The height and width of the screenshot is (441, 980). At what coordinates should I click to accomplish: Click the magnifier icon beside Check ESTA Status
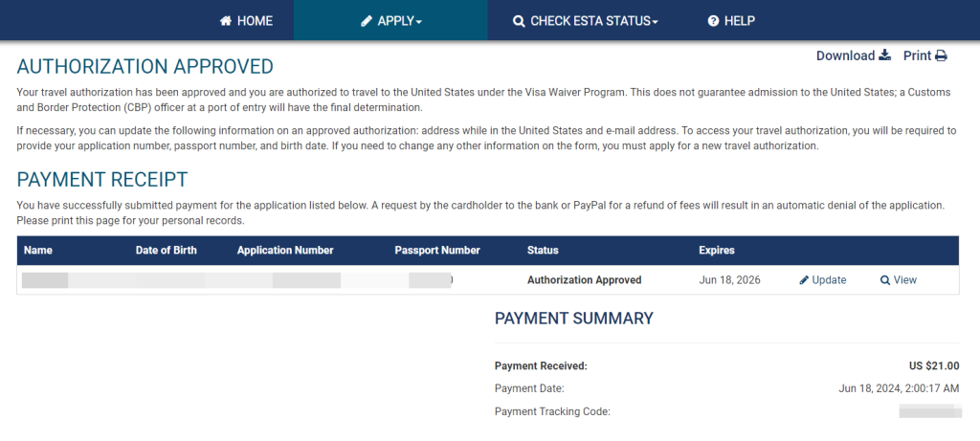(519, 21)
